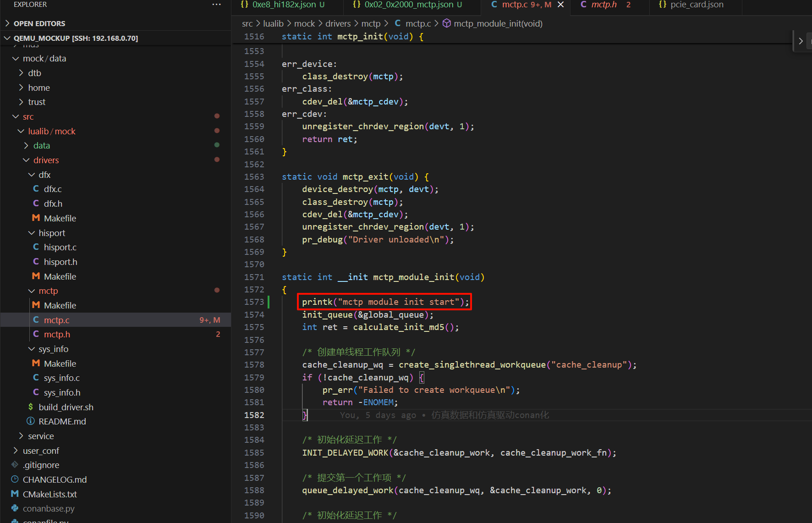The height and width of the screenshot is (523, 812).
Task: Open Explorer more actions ellipsis menu
Action: [x=216, y=5]
